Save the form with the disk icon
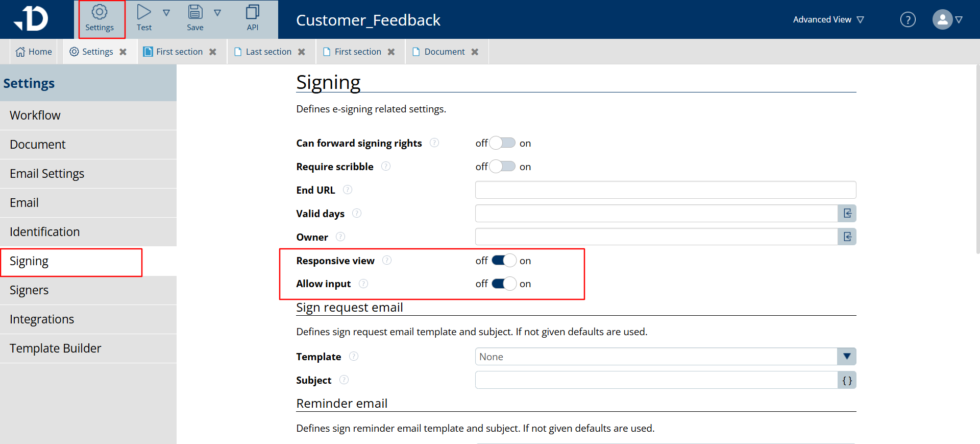Screen dimensions: 980x444 (195, 13)
